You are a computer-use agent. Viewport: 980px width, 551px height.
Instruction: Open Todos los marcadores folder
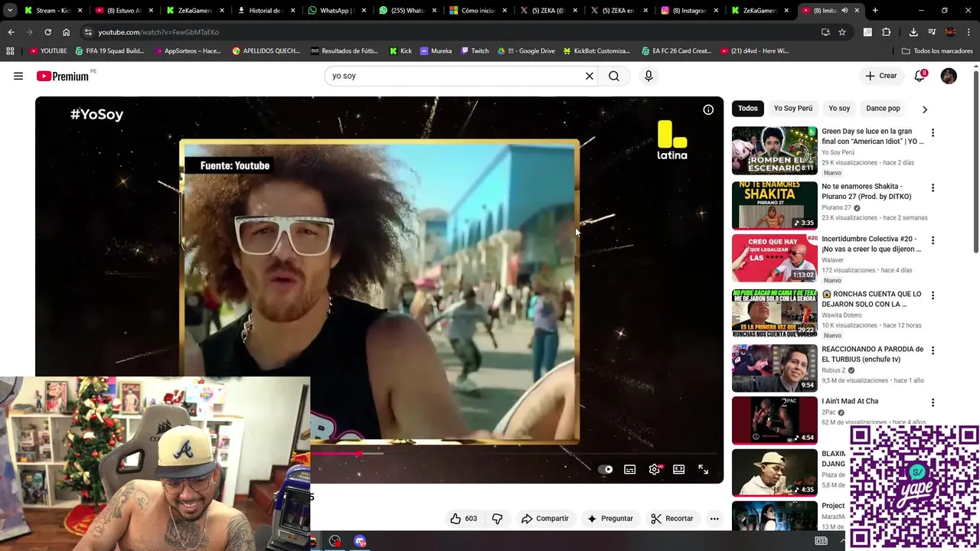pyautogui.click(x=937, y=51)
